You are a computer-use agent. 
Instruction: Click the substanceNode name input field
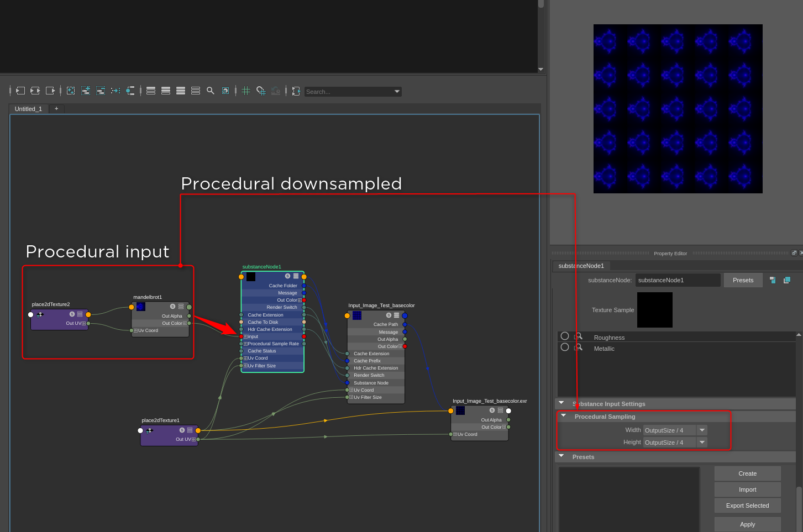[678, 280]
